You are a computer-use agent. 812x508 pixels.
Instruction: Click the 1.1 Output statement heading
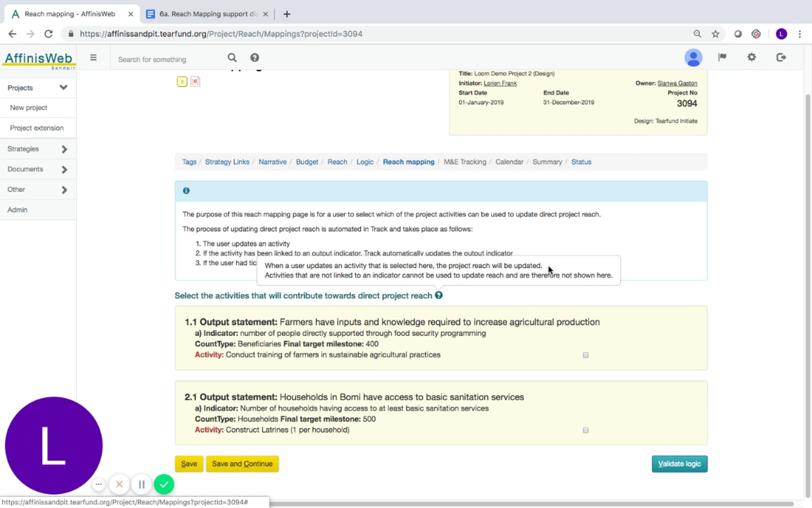(392, 322)
